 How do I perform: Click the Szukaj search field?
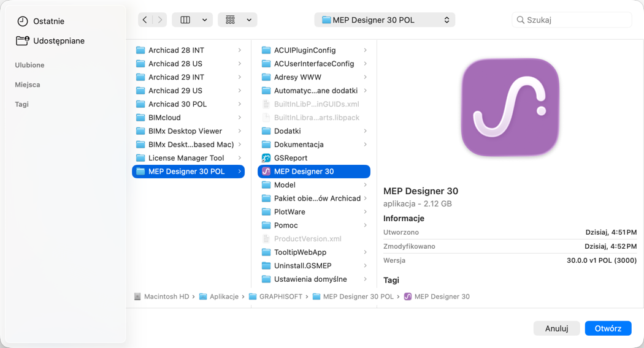click(x=571, y=20)
